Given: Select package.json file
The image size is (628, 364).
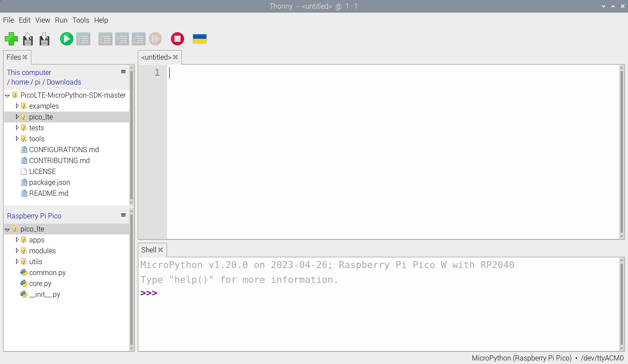Looking at the screenshot, I should click(49, 182).
